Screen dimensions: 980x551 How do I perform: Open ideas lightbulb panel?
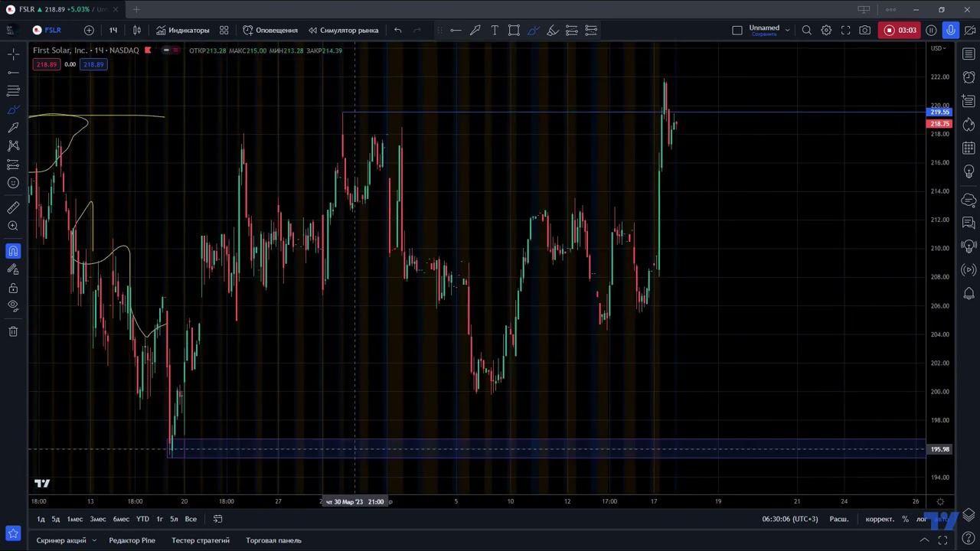[x=969, y=171]
